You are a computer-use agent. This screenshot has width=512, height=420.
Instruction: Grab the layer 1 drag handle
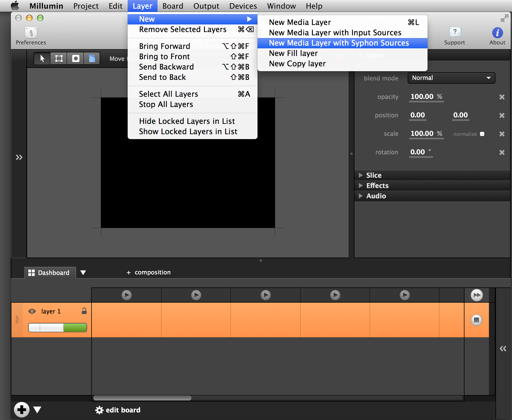click(x=17, y=319)
